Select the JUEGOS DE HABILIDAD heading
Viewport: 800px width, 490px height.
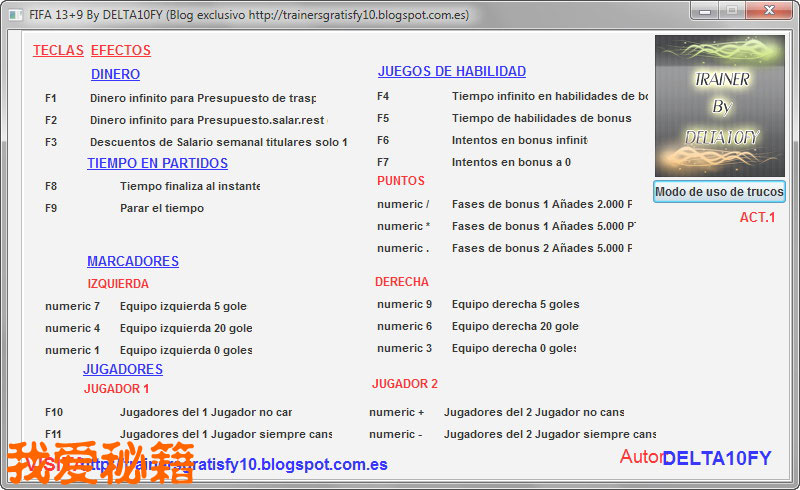pyautogui.click(x=451, y=71)
